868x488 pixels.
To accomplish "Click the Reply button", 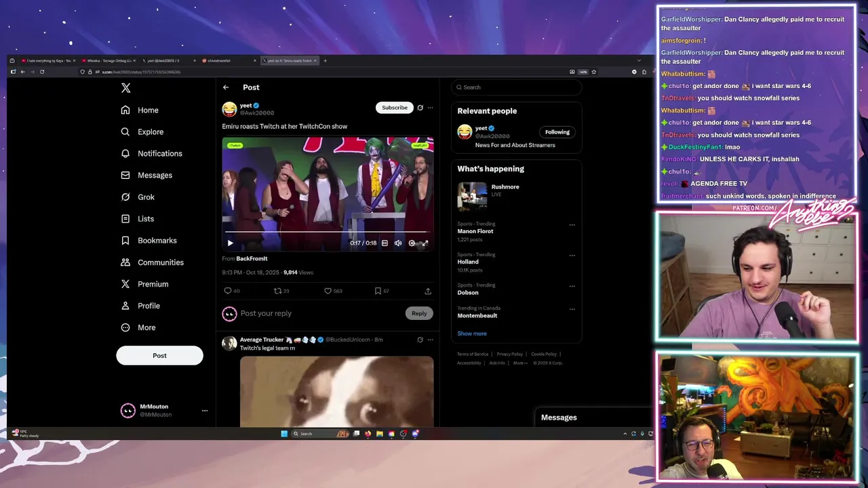I will 419,313.
